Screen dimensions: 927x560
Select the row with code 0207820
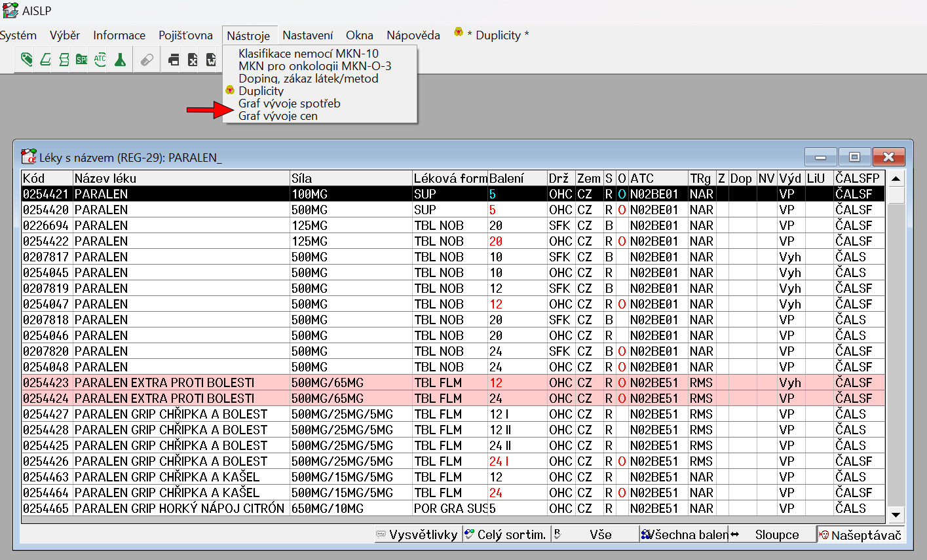[x=453, y=351]
